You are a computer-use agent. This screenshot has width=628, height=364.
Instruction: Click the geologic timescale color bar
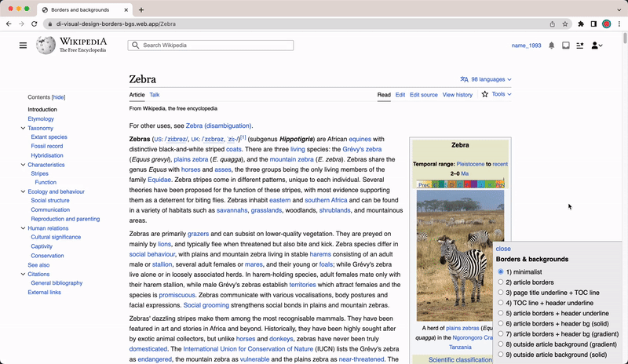(x=460, y=184)
